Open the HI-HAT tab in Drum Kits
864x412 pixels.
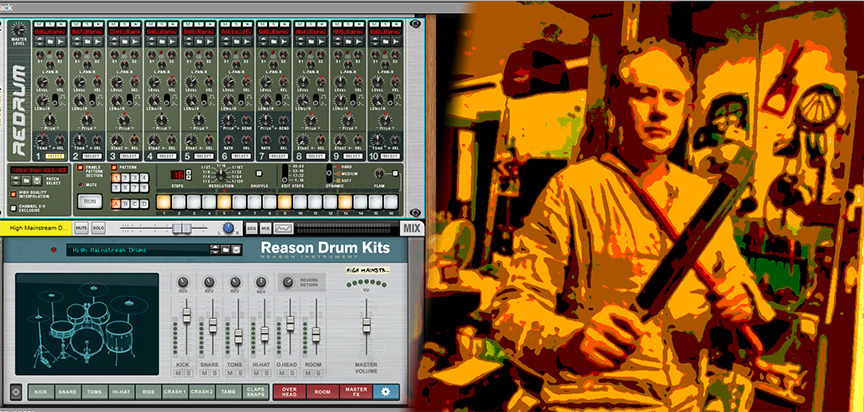pos(121,392)
